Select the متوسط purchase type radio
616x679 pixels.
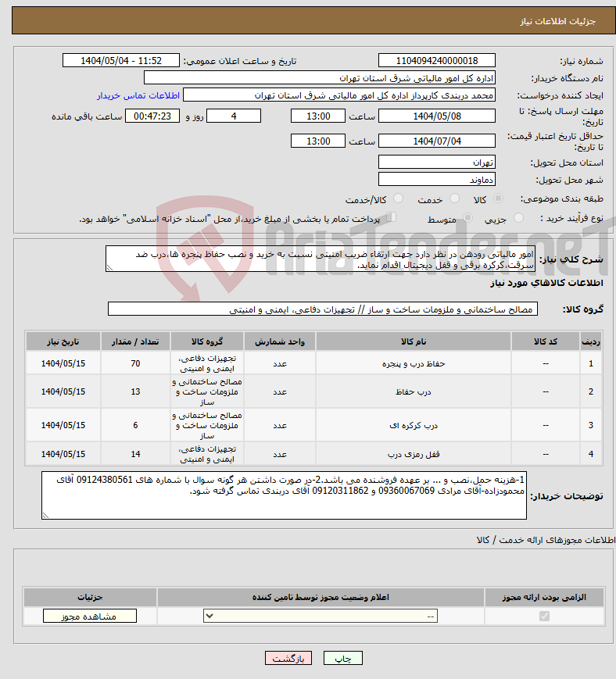[467, 218]
